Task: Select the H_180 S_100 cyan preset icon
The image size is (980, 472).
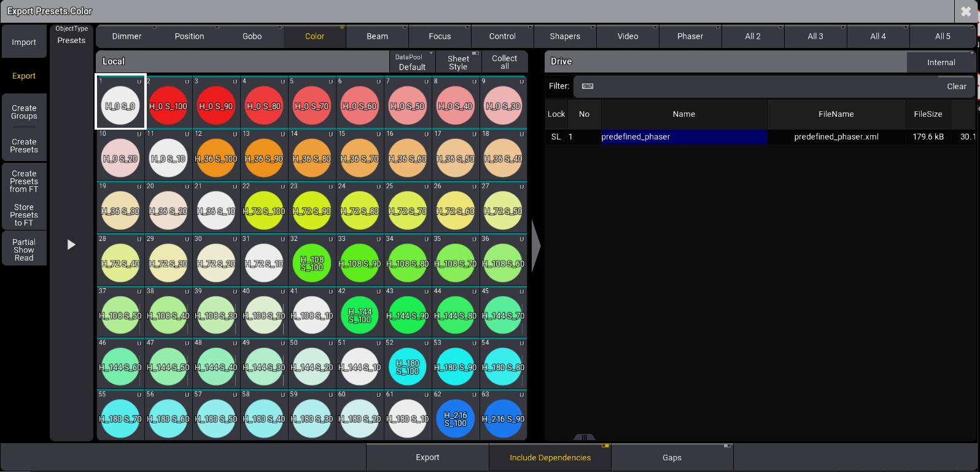Action: (408, 368)
